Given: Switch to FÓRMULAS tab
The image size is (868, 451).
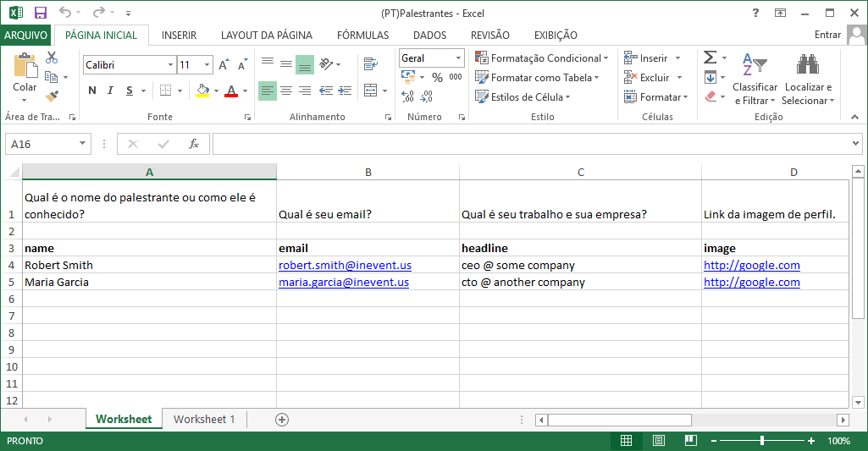Looking at the screenshot, I should click(x=362, y=35).
